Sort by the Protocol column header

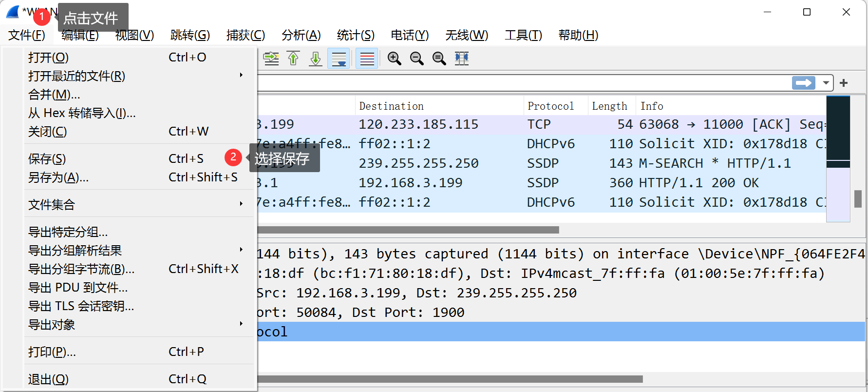click(556, 106)
